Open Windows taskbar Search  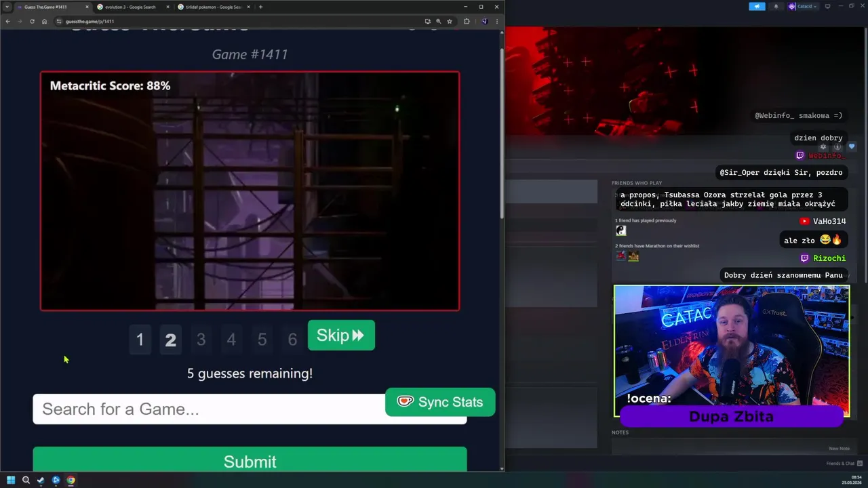tap(26, 480)
